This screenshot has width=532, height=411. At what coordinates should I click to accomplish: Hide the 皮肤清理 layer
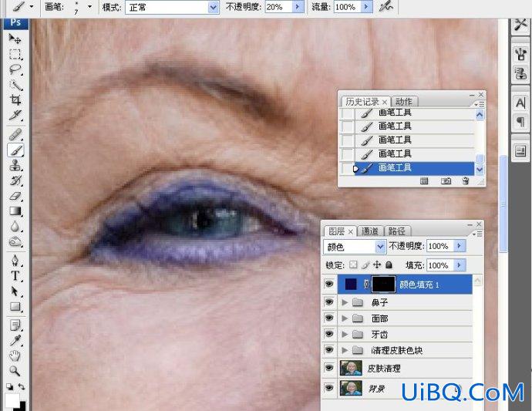329,368
